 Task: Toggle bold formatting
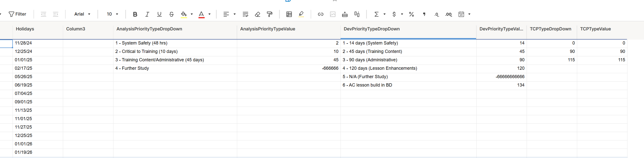point(135,14)
